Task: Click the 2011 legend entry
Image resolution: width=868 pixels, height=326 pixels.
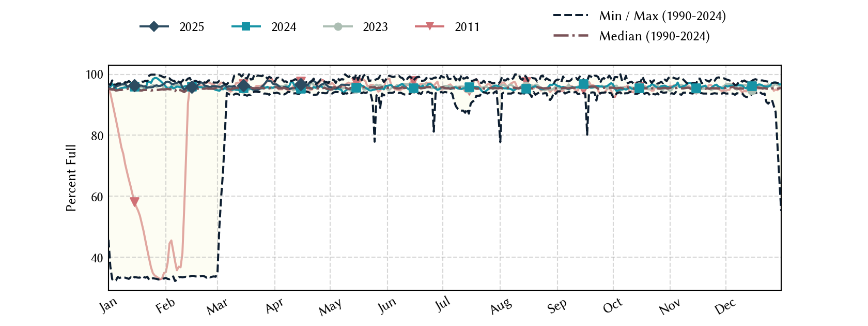Action: (x=447, y=27)
